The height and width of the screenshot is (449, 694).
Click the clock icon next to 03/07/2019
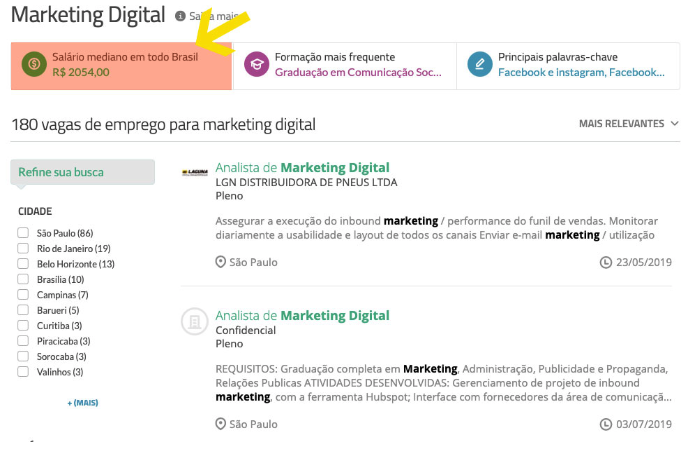tap(605, 425)
